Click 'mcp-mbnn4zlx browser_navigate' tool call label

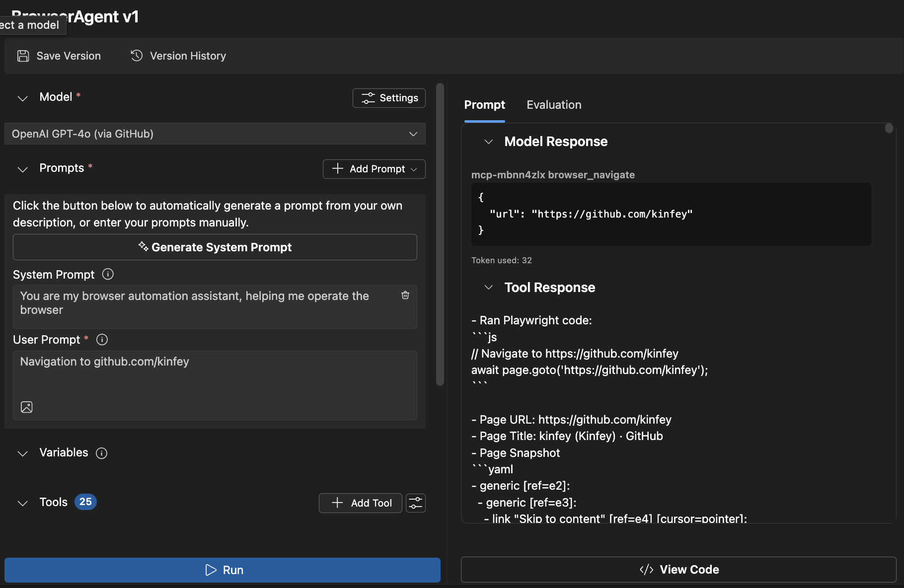tap(553, 175)
